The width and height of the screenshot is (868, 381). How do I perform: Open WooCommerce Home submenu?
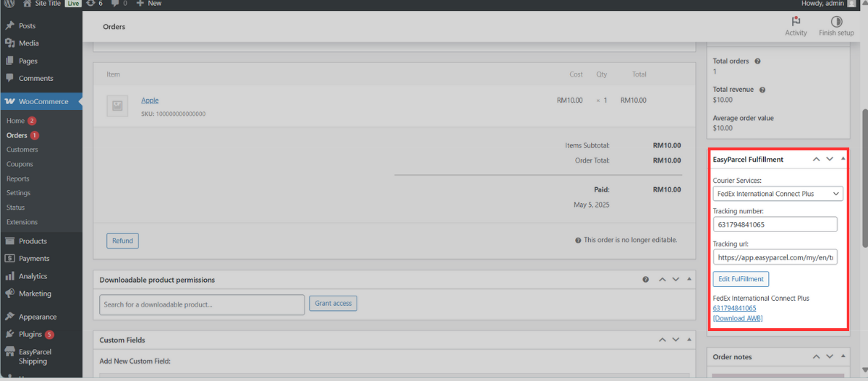point(15,121)
